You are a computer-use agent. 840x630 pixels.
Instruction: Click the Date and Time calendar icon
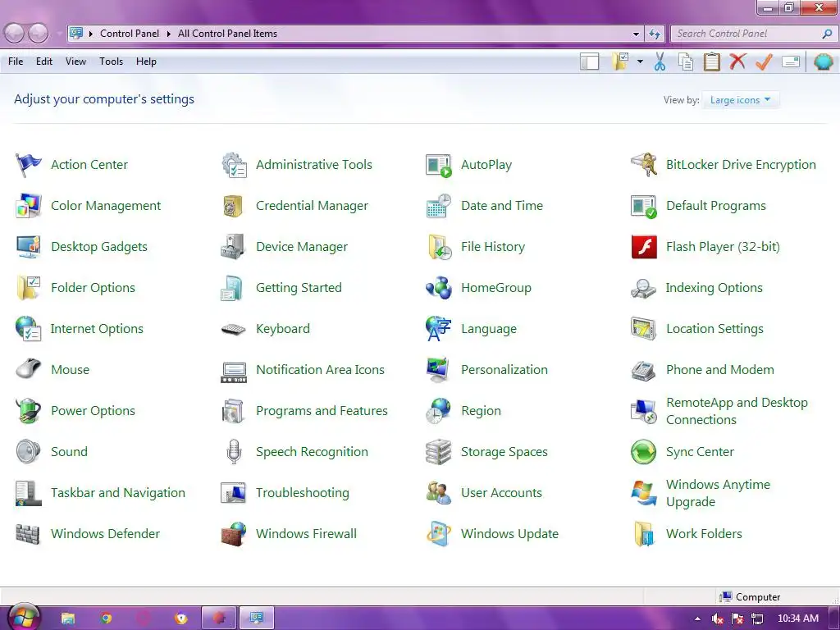[439, 206]
